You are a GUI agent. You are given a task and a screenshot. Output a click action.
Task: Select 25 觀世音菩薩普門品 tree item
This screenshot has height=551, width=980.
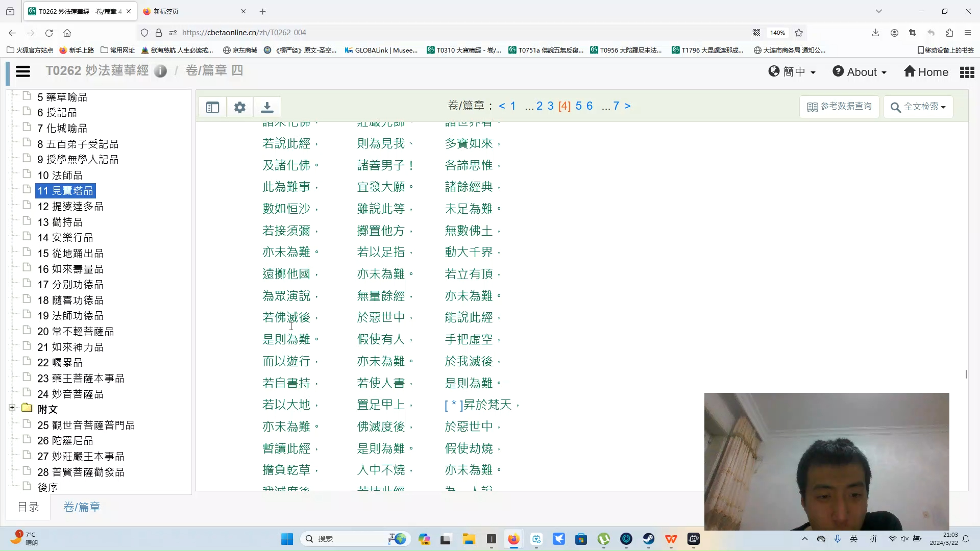86,425
